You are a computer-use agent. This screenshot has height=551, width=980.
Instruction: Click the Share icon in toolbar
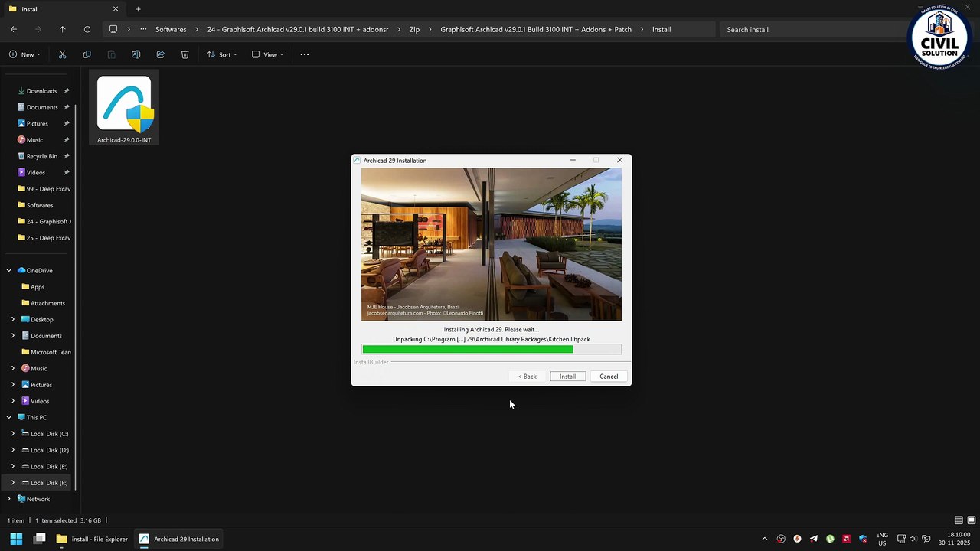[160, 54]
